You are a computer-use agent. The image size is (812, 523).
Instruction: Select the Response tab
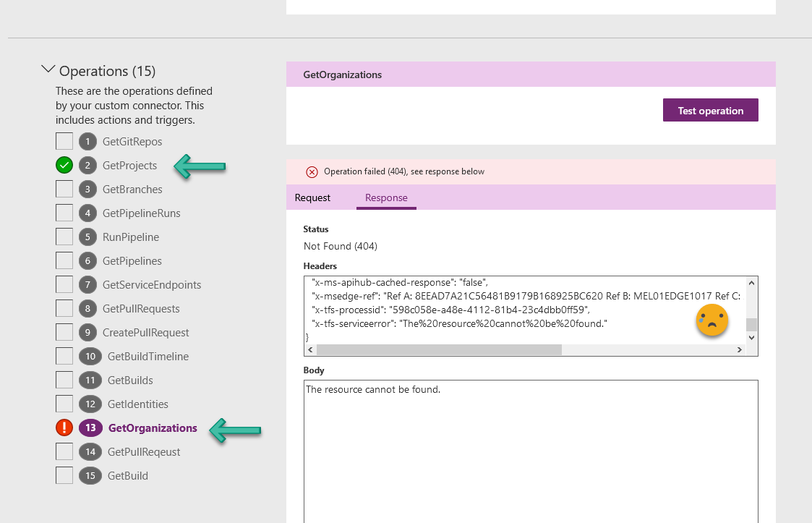click(x=386, y=197)
